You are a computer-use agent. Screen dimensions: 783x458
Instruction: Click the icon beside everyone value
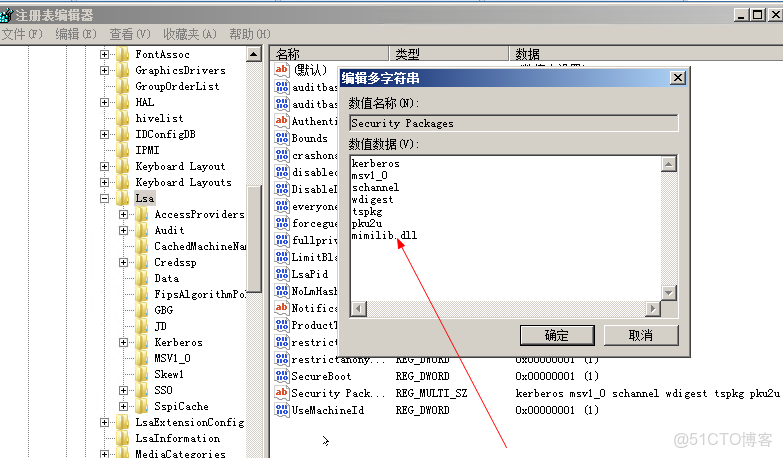tap(282, 206)
